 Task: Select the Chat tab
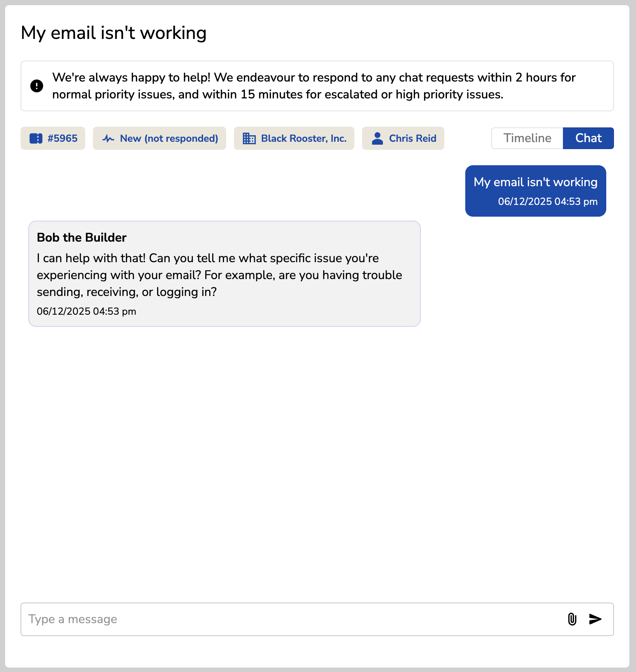coord(588,138)
